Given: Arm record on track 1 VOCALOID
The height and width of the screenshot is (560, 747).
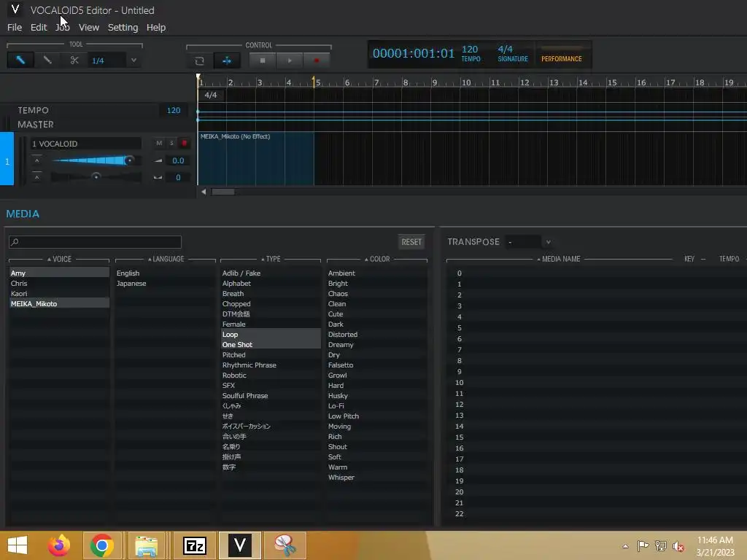Looking at the screenshot, I should tap(185, 144).
